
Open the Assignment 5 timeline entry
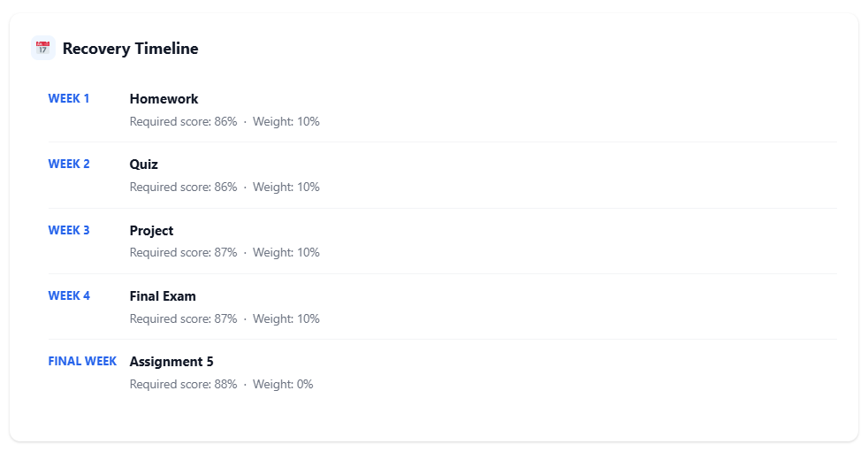[x=171, y=362]
